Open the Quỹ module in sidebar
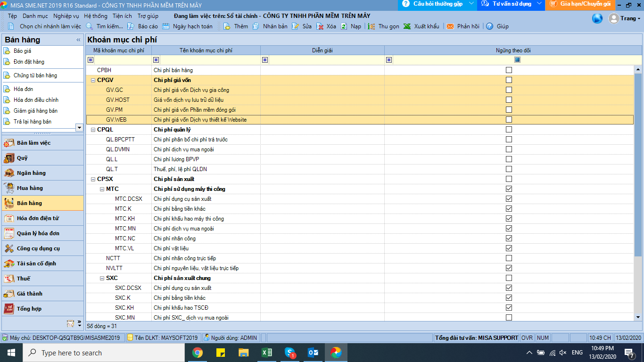Viewport: 644px width, 362px height. (22, 158)
